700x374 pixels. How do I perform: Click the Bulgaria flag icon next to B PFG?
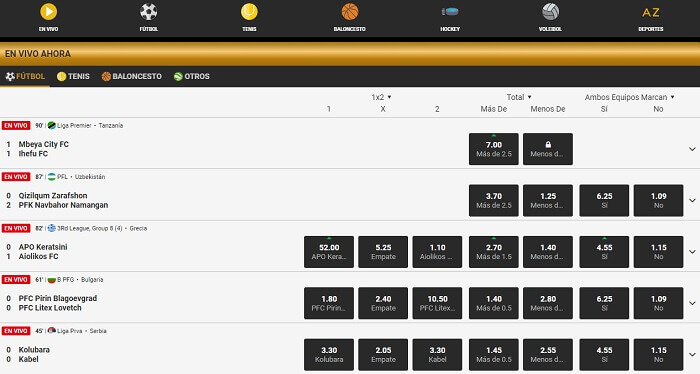click(x=51, y=280)
